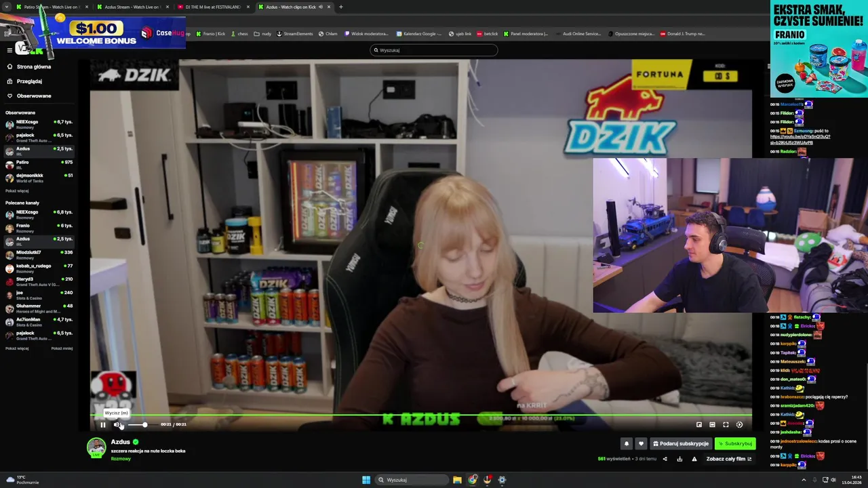This screenshot has height=488, width=868.
Task: Open picture-in-picture mode in the player
Action: 699,425
